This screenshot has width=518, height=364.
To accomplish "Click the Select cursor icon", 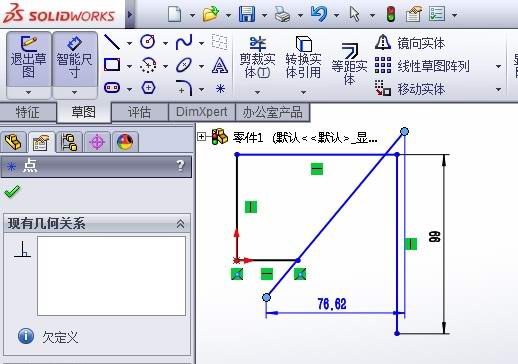I will tap(355, 14).
